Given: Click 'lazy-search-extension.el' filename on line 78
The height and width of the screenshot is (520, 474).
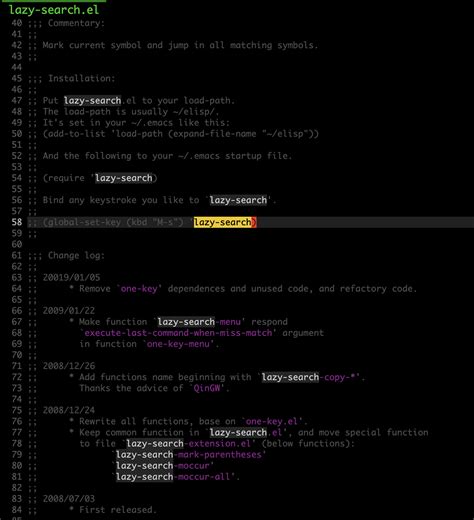Looking at the screenshot, I should pyautogui.click(x=188, y=443).
